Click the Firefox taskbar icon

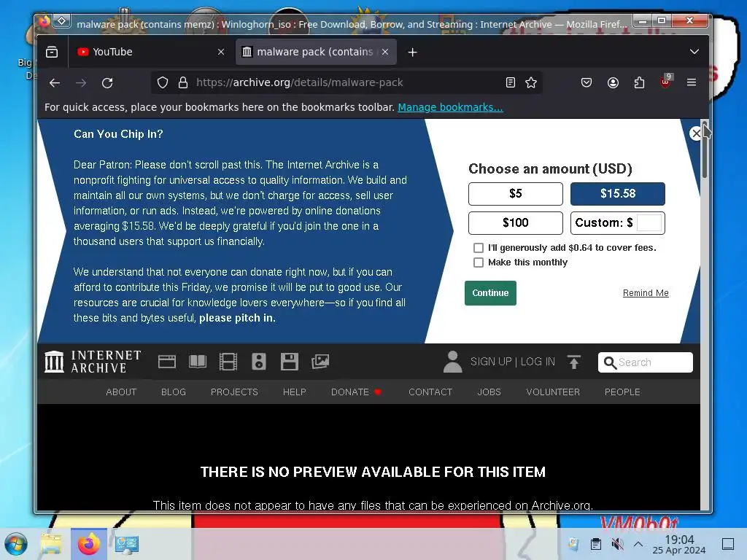88,544
